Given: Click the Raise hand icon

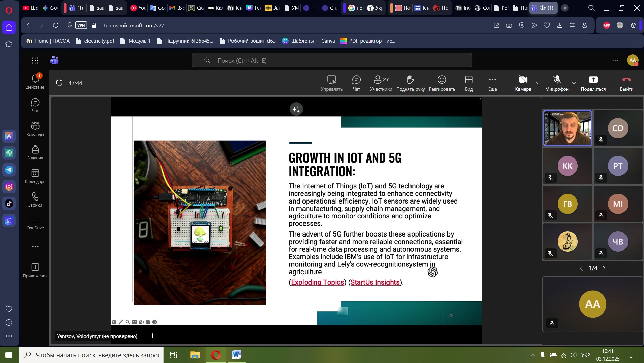Looking at the screenshot, I should pyautogui.click(x=410, y=83).
